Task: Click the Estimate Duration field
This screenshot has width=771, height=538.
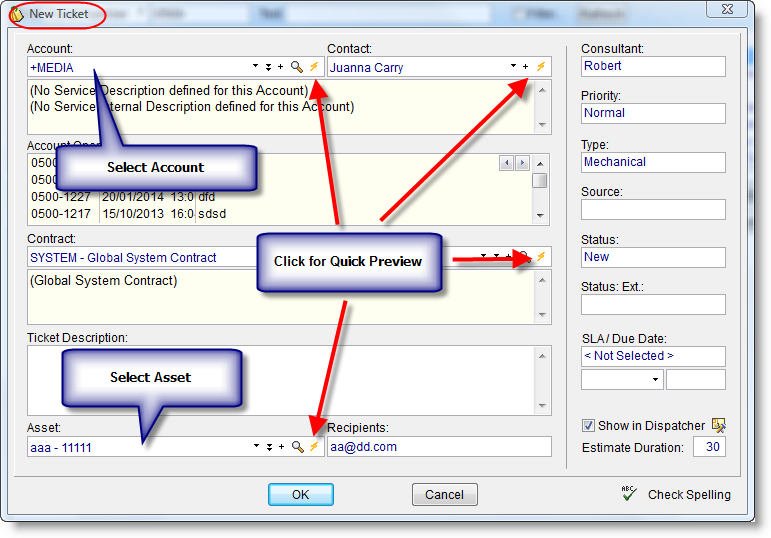Action: pos(709,447)
